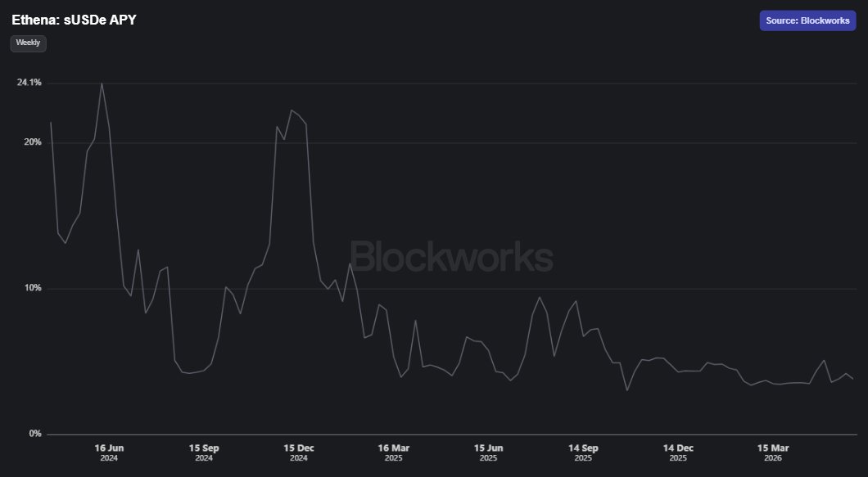
Task: Select the 15 Jun 2025 axis label
Action: click(x=488, y=452)
